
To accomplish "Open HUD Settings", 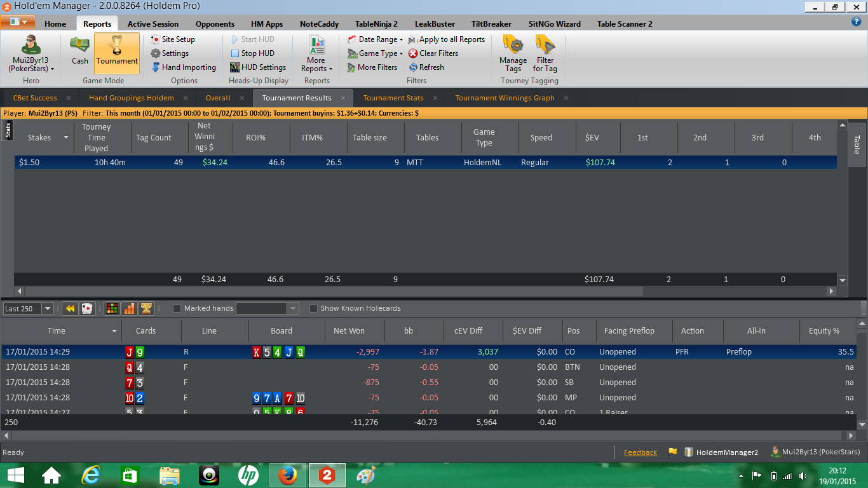I will pos(258,67).
